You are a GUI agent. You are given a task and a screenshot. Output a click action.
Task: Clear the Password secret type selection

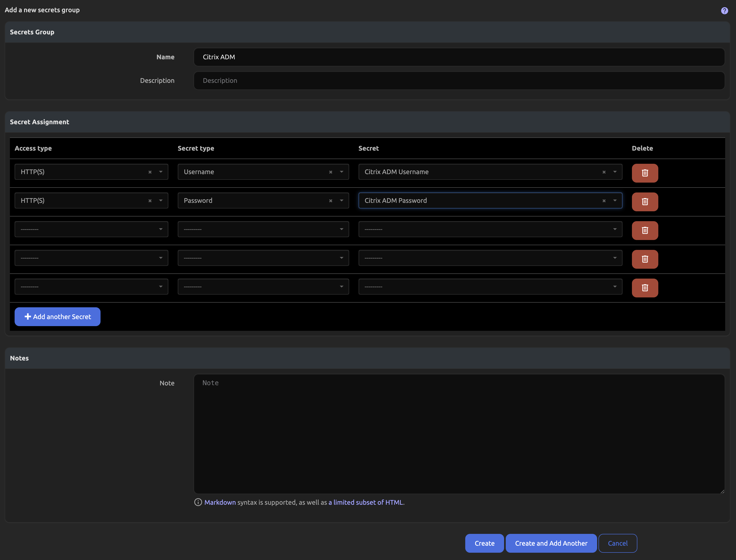[x=331, y=200]
